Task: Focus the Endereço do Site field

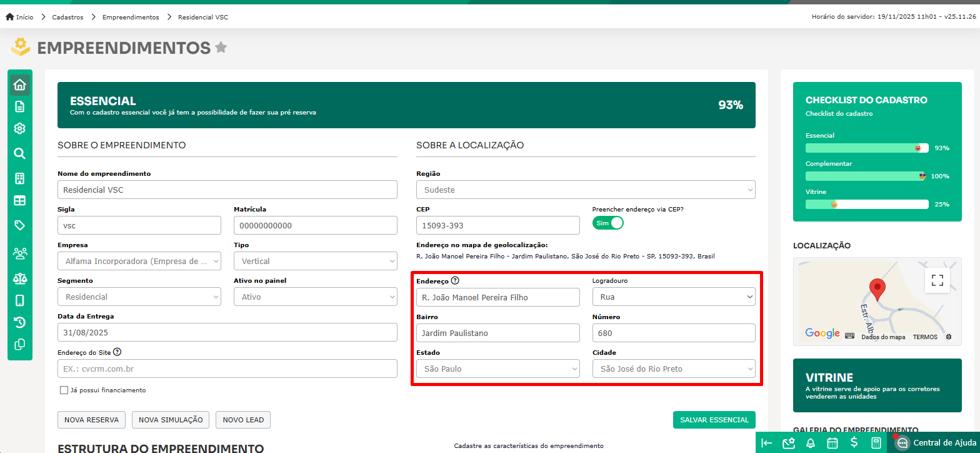Action: click(x=227, y=369)
